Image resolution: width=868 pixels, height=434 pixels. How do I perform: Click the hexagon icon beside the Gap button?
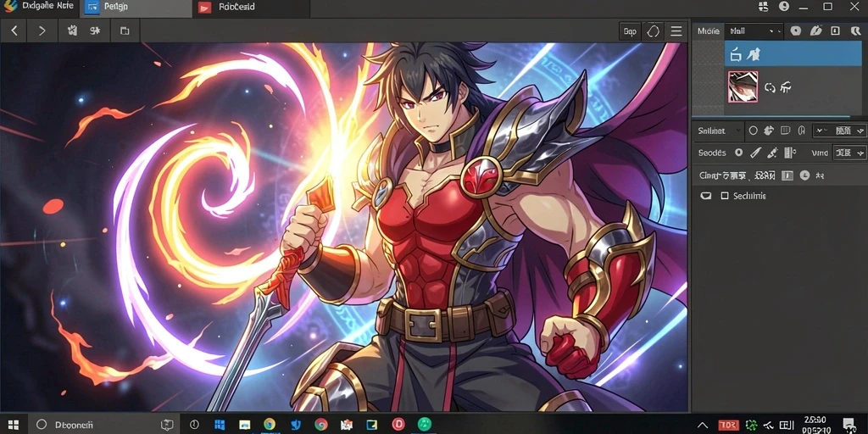[x=654, y=31]
